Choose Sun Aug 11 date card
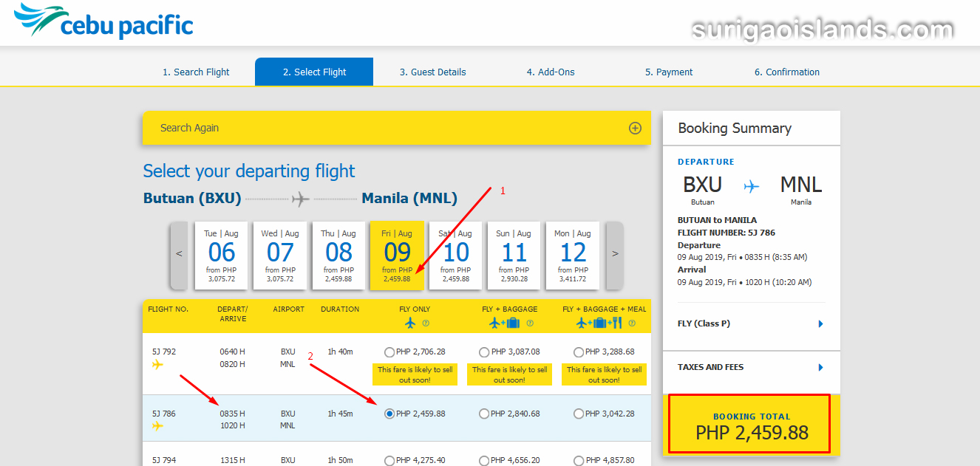Screen dimensions: 980x466 514,256
